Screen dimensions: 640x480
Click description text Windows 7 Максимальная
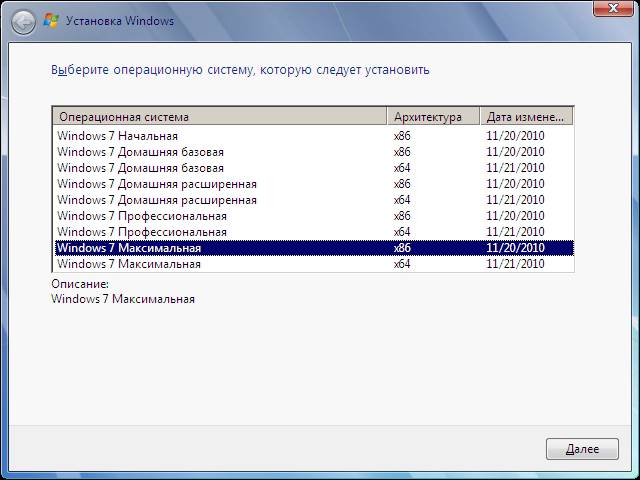click(122, 299)
